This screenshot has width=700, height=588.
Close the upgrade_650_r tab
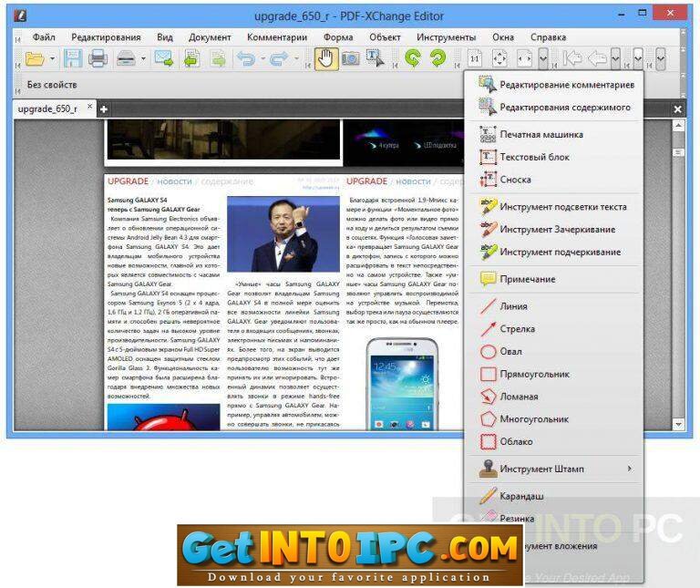click(x=89, y=107)
